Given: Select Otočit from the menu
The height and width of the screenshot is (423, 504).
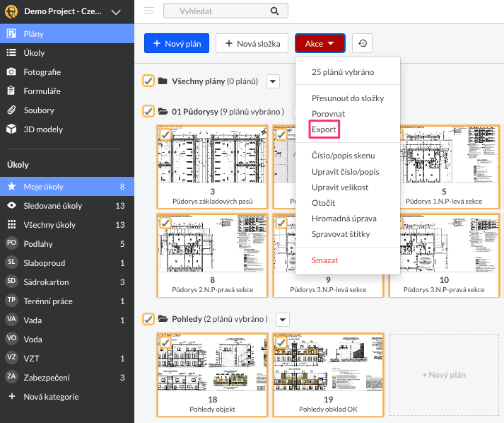Looking at the screenshot, I should point(323,202).
